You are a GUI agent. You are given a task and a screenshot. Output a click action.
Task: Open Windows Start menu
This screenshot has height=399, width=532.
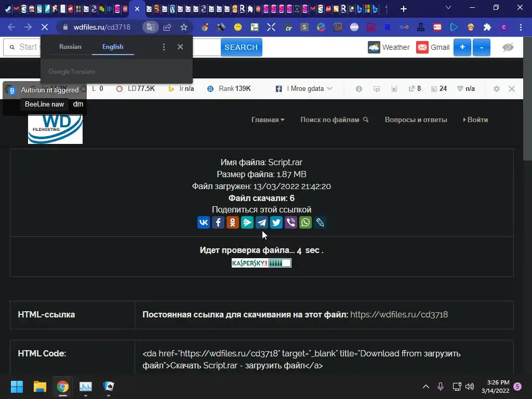click(17, 387)
